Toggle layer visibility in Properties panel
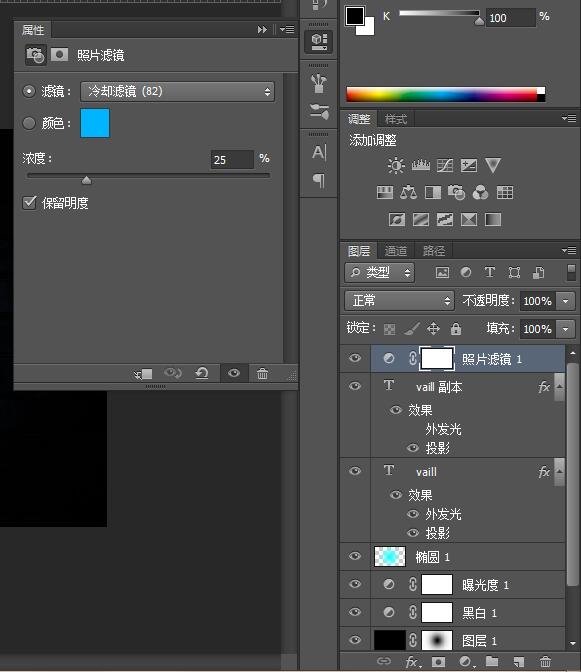 tap(234, 373)
